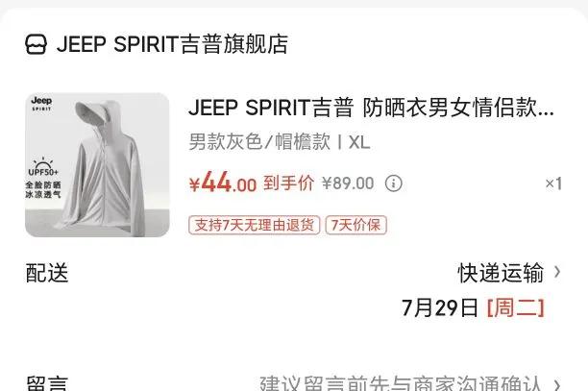Viewport: 588px width, 391px height.
Task: Tap the crossed reference price ¥89.00
Action: [348, 183]
